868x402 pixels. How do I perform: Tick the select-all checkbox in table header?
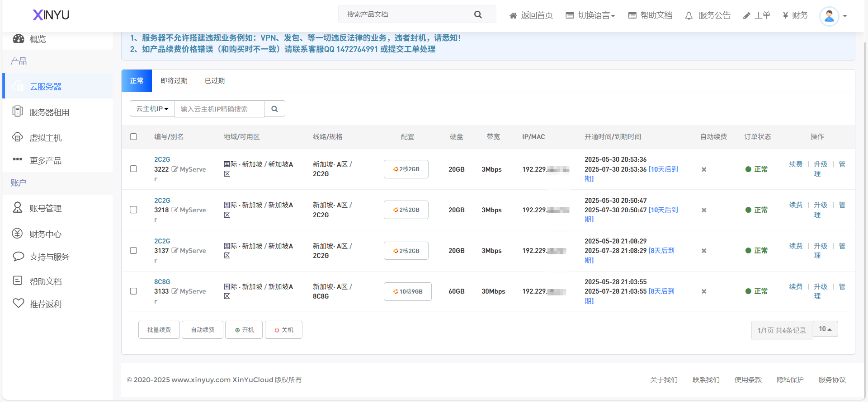point(133,136)
